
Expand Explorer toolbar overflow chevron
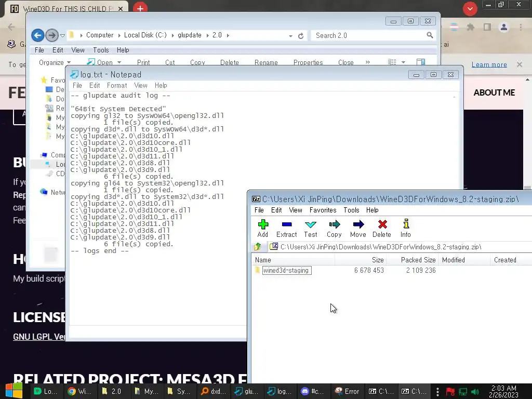pyautogui.click(x=368, y=62)
